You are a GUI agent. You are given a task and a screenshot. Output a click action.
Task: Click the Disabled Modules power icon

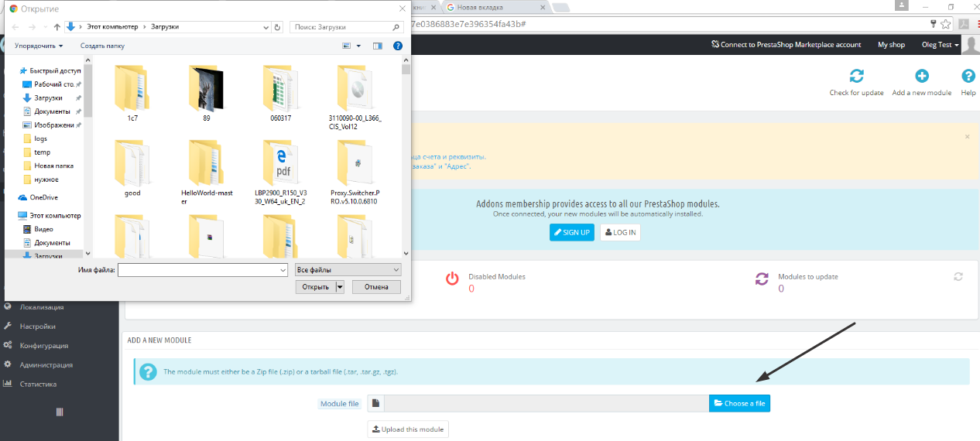452,279
